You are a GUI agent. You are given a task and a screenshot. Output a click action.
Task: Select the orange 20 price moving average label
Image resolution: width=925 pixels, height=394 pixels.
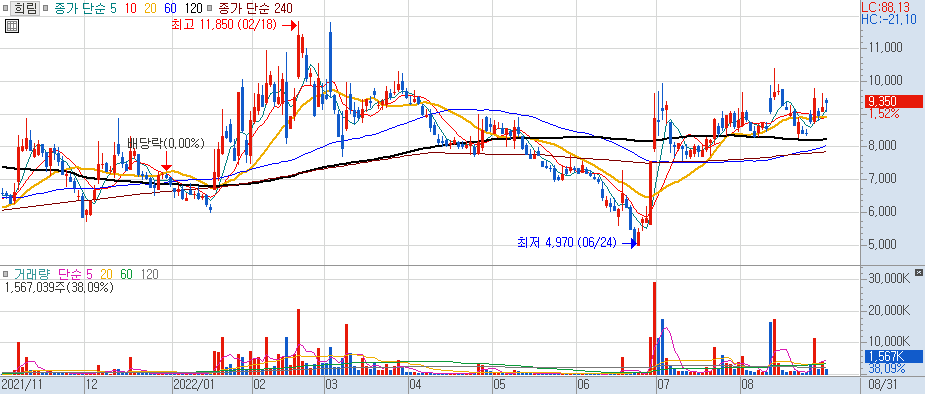click(150, 8)
